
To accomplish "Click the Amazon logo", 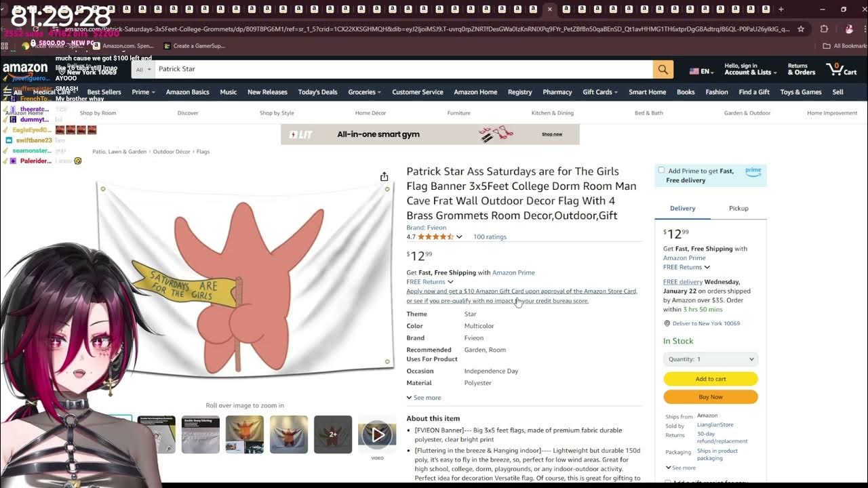I will [x=25, y=68].
